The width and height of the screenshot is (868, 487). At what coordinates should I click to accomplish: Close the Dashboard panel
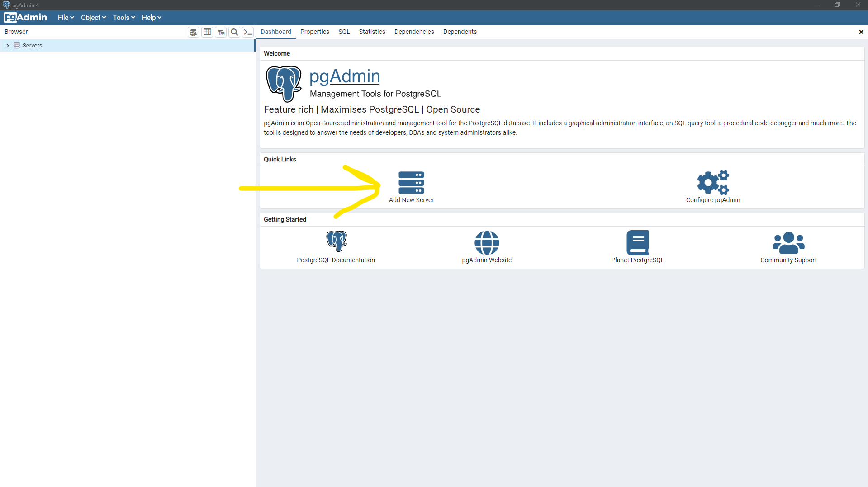(861, 32)
